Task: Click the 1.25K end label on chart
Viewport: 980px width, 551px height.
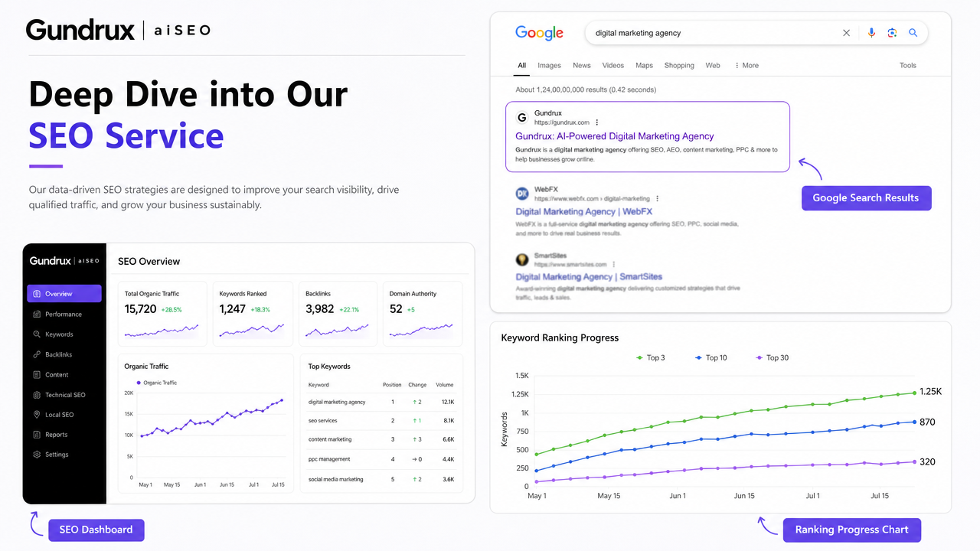Action: coord(931,392)
